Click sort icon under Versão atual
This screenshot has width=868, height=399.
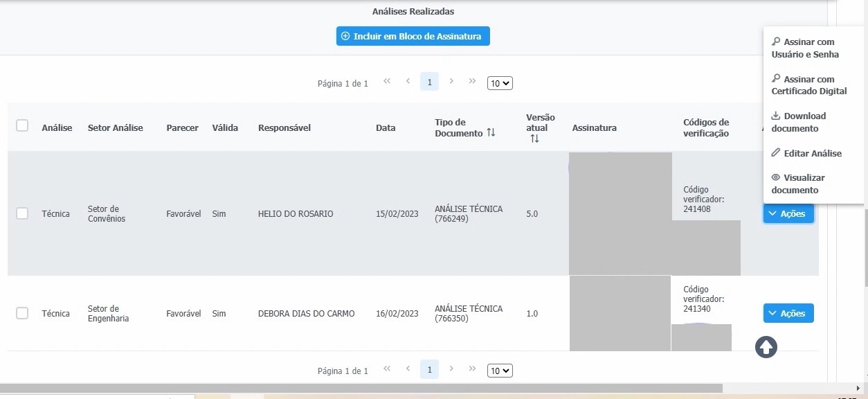point(534,139)
